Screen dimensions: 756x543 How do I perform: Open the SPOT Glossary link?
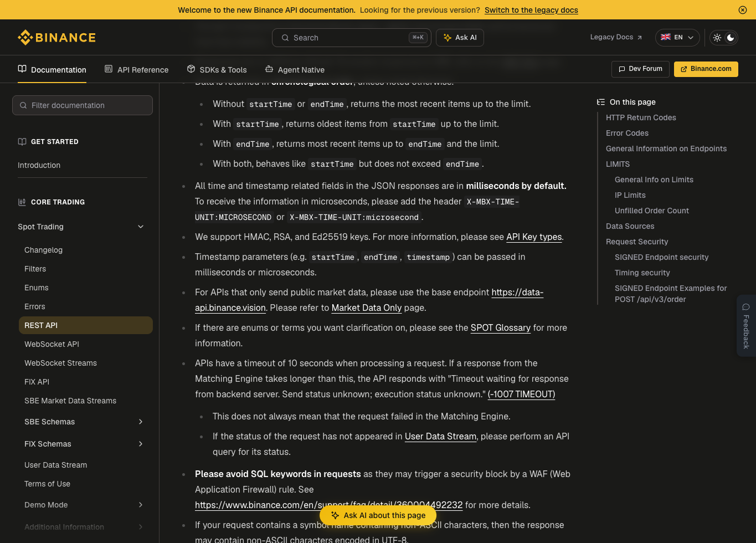coord(501,327)
